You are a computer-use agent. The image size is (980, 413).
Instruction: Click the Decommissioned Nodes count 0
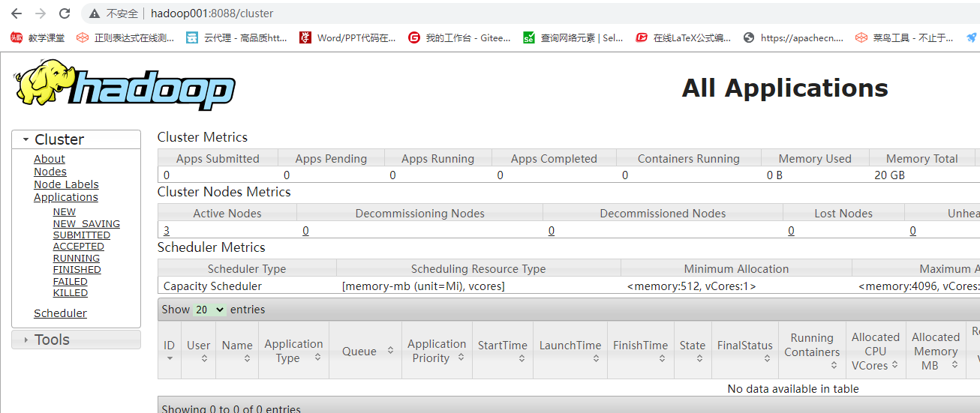tap(552, 231)
